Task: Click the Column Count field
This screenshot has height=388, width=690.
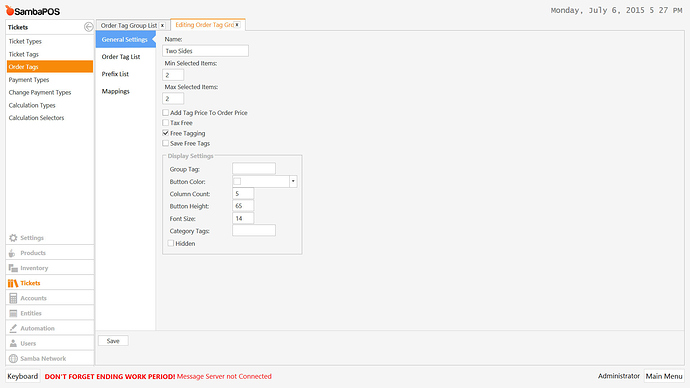Action: 243,194
